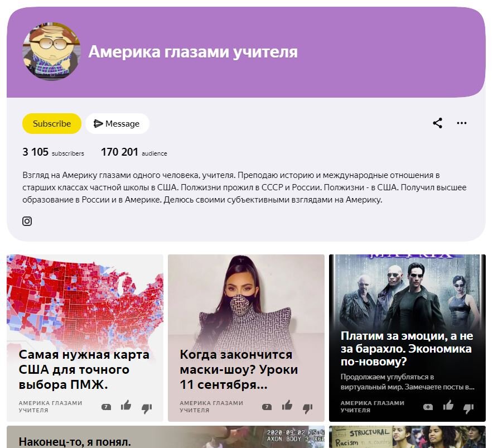The image size is (493, 448).
Task: Subscribe to the channel
Action: [x=51, y=123]
